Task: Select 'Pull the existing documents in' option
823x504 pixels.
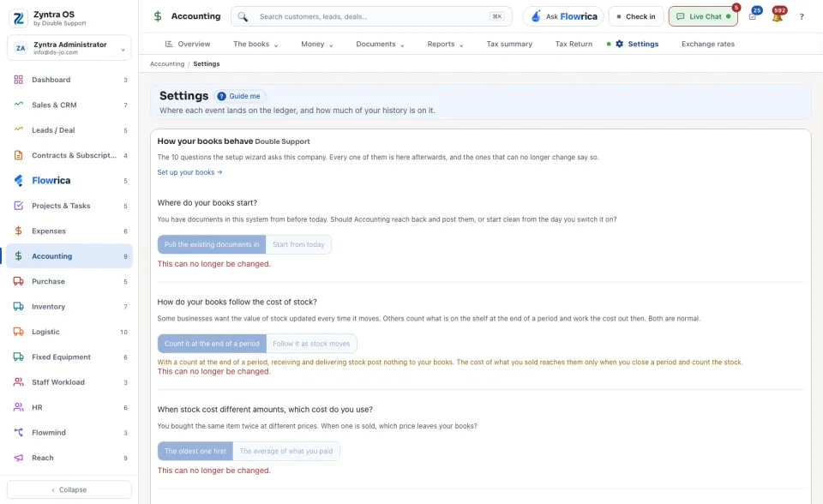Action: coord(212,244)
